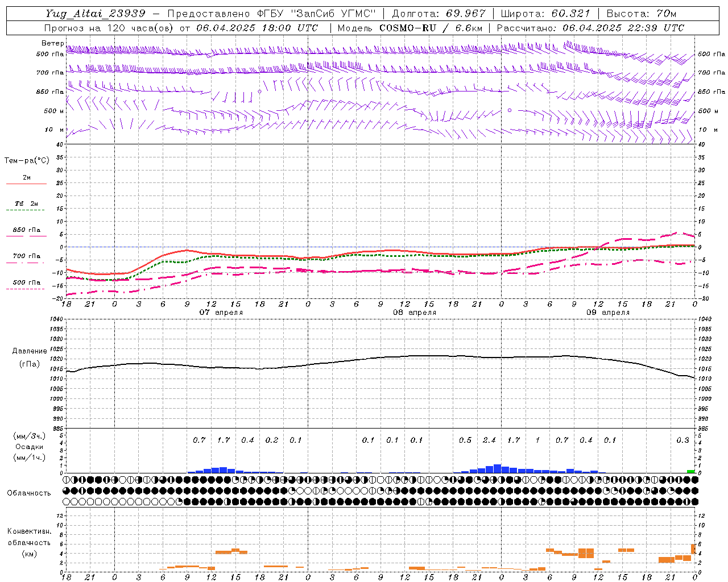Click the (мм/3ч.) precipitation unit label
Screen dimensions: 728x582
pyautogui.click(x=30, y=436)
